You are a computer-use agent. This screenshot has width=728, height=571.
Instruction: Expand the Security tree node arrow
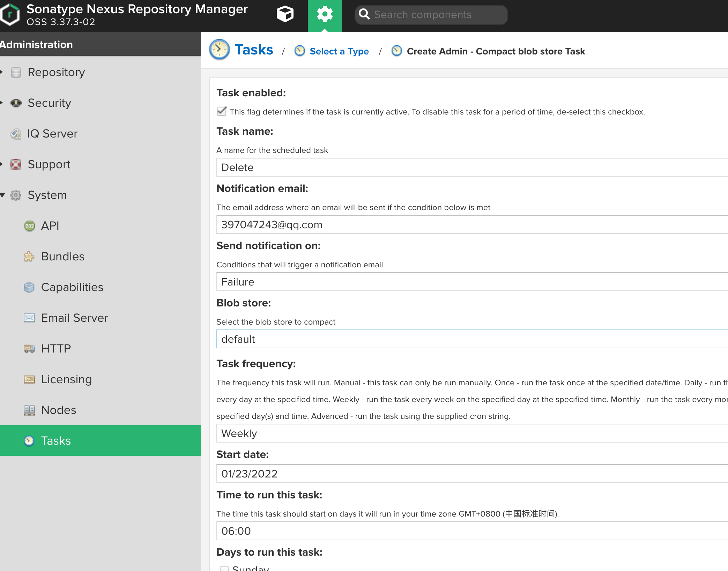2,103
